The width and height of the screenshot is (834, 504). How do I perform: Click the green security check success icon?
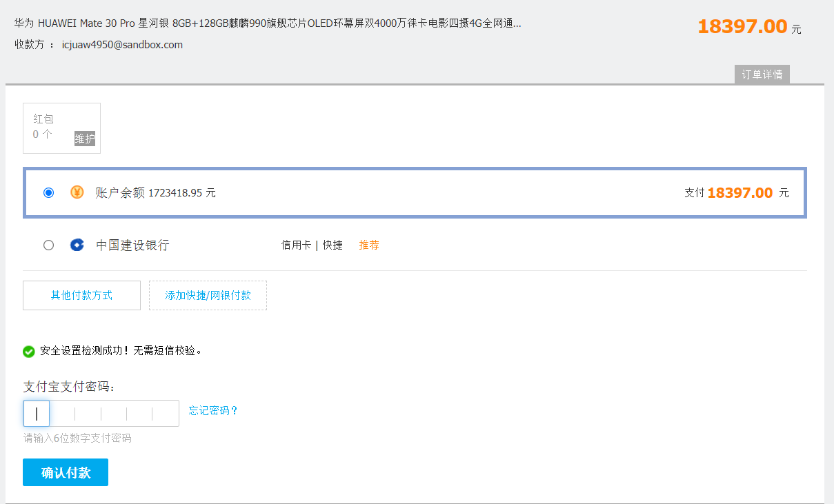pos(29,352)
